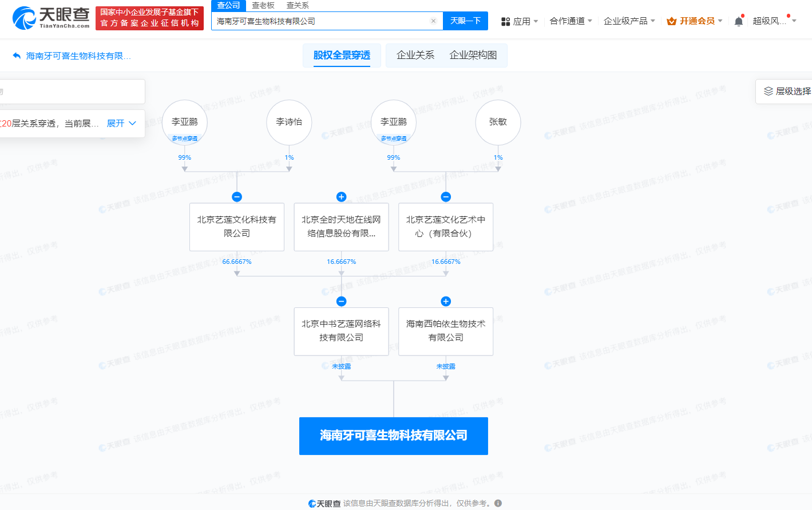Clear the search box with X icon
Screen dimensions: 812x510
(433, 21)
